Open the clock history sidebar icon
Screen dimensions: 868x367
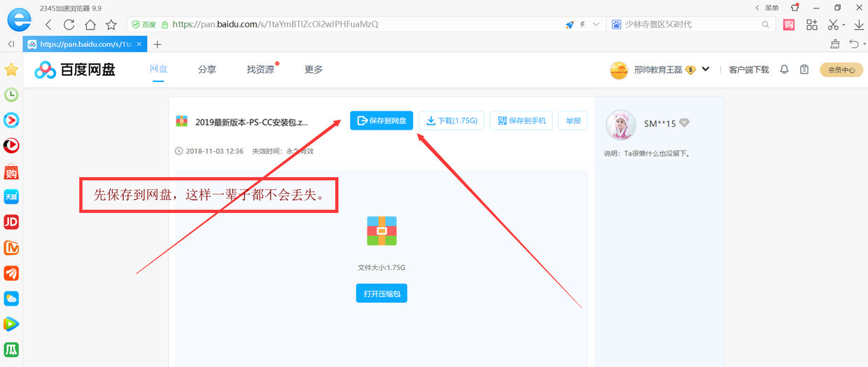[x=11, y=95]
